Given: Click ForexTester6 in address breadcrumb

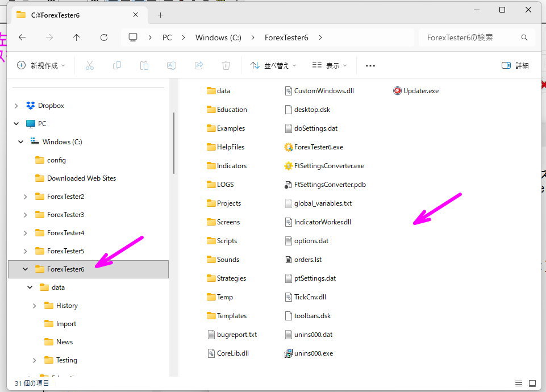Looking at the screenshot, I should point(286,37).
